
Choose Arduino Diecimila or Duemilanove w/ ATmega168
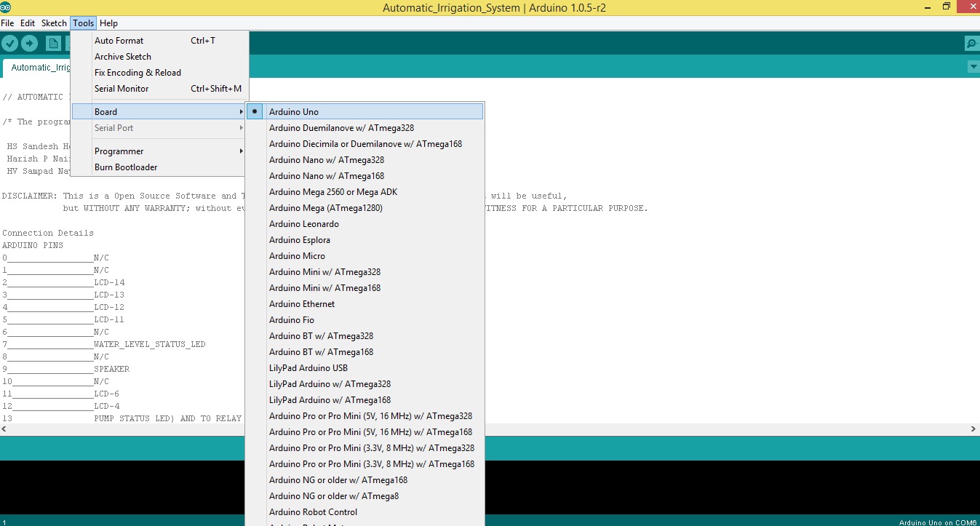point(364,144)
